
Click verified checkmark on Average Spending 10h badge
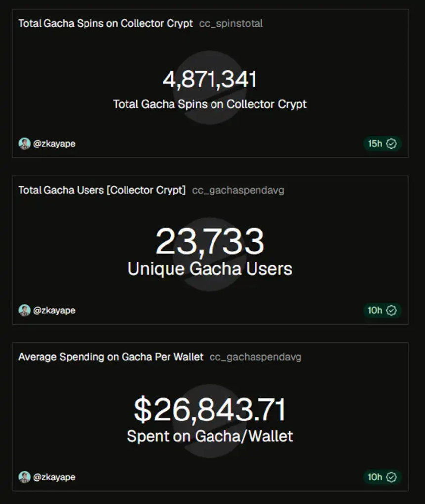click(x=391, y=477)
